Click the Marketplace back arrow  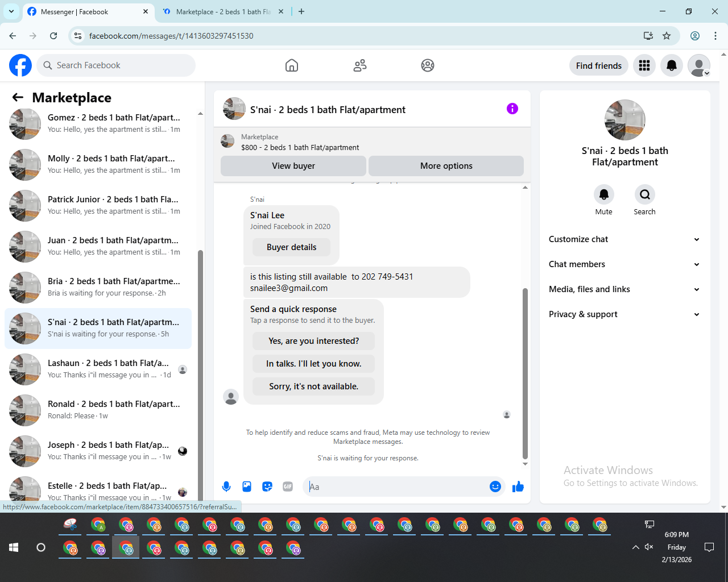click(x=18, y=97)
